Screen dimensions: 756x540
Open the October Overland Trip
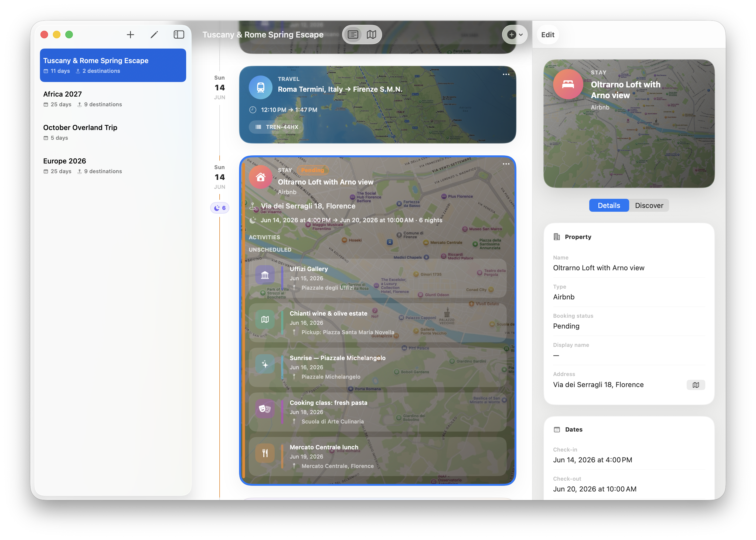click(113, 132)
